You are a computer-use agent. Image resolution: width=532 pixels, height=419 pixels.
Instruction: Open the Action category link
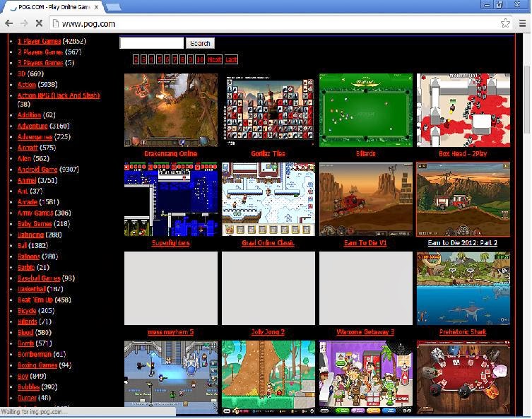pyautogui.click(x=26, y=85)
